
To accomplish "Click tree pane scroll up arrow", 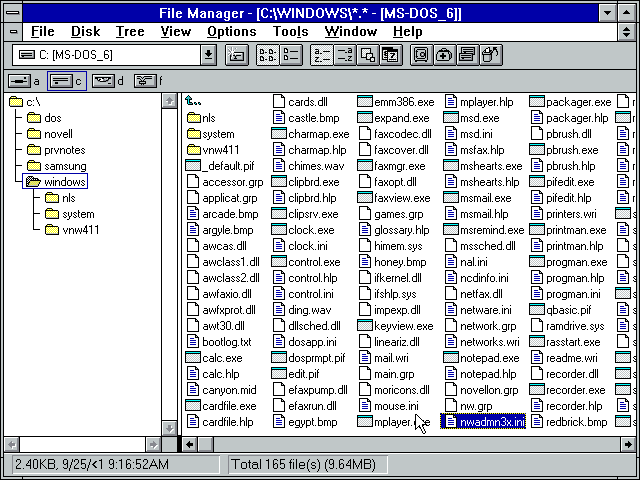I will pyautogui.click(x=169, y=101).
